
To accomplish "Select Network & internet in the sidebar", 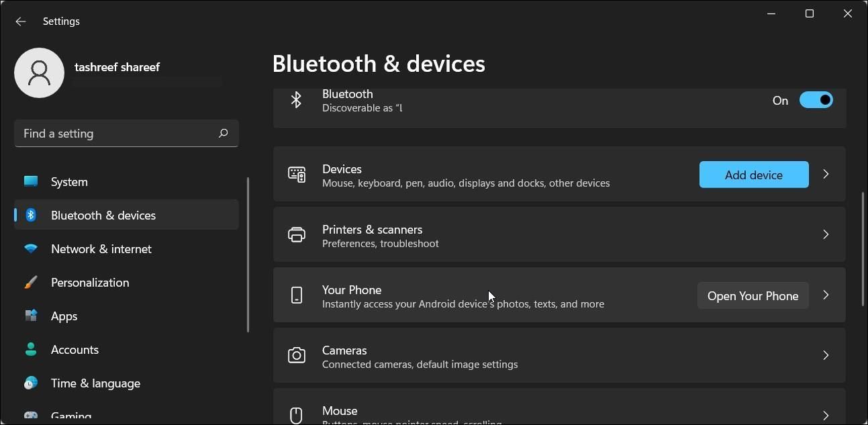I will coord(101,248).
